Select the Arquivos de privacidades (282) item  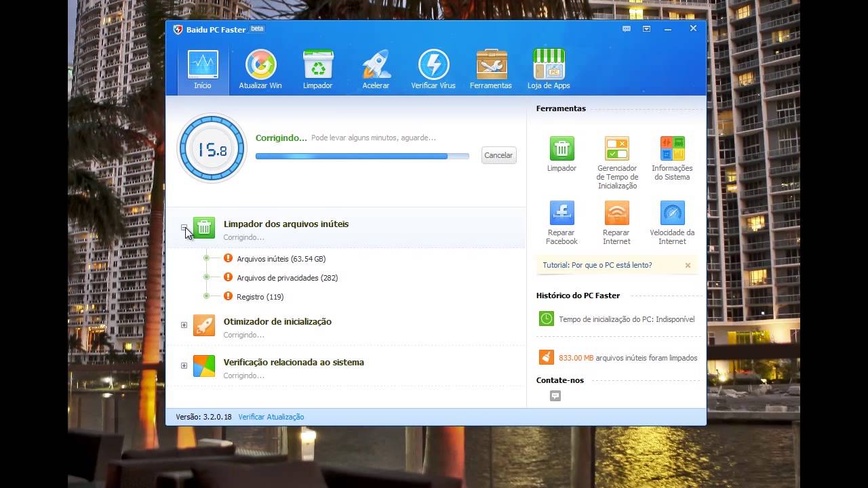coord(288,278)
